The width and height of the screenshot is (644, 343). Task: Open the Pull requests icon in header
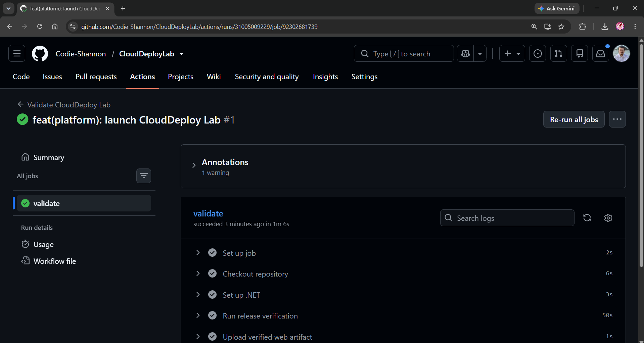(x=559, y=53)
